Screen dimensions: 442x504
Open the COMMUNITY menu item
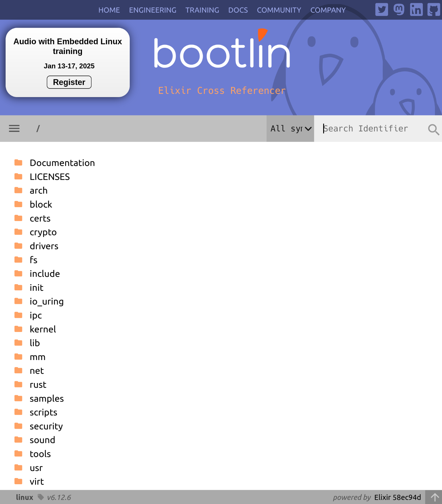coord(279,10)
